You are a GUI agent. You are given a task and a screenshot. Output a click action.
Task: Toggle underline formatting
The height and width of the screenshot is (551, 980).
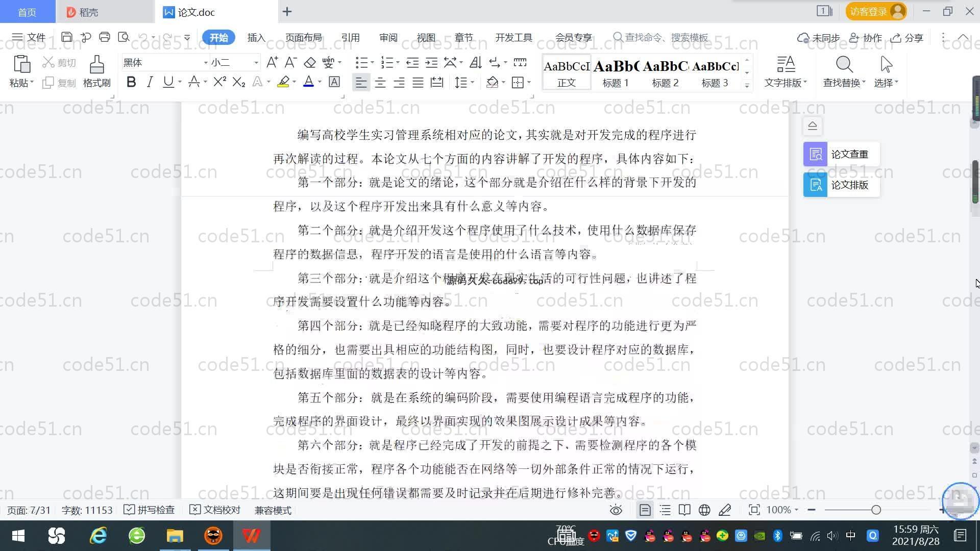(168, 82)
